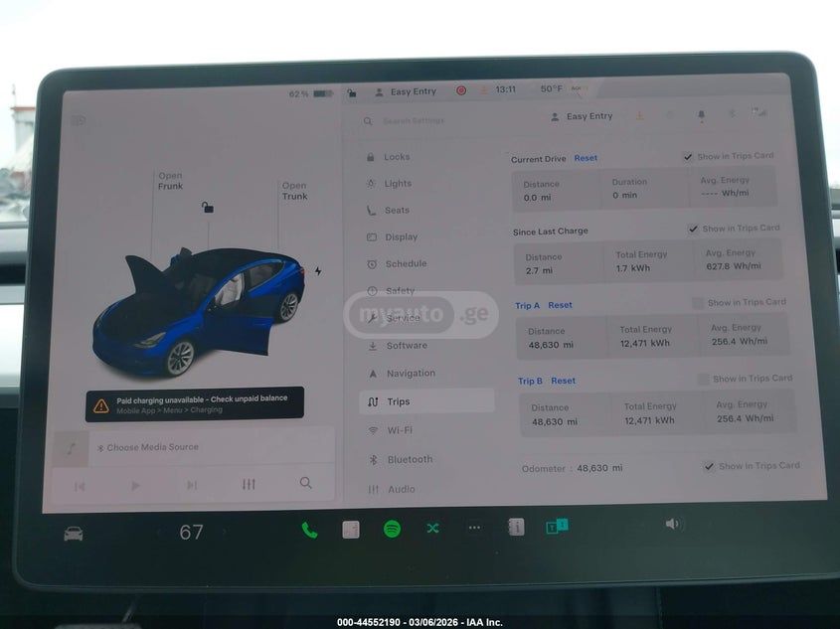Screen dimensions: 840x629
Task: Open the Choose Media Source selector
Action: tap(151, 447)
